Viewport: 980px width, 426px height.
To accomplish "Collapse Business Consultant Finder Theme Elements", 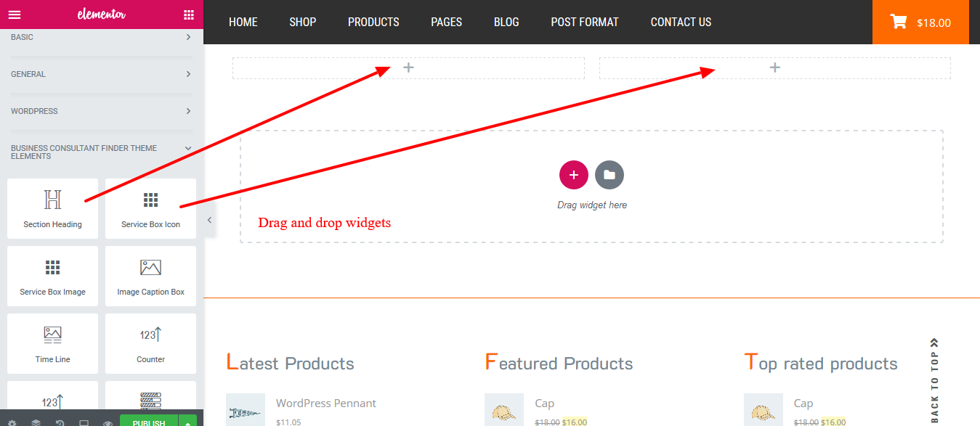I will (102, 152).
